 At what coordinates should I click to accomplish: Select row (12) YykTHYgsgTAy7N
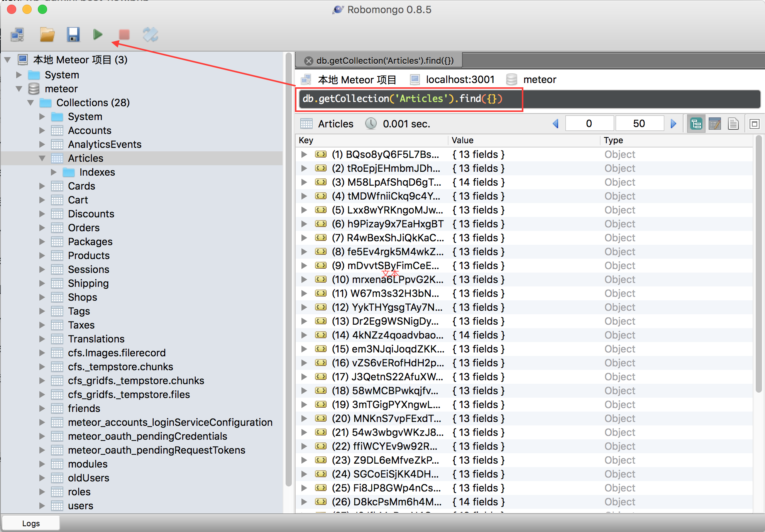(524, 307)
